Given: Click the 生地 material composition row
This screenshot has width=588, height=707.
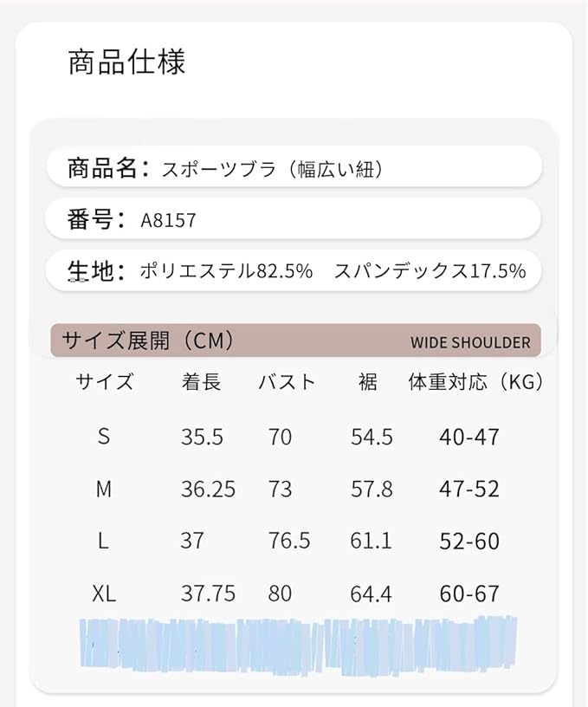Looking at the screenshot, I should point(293,271).
